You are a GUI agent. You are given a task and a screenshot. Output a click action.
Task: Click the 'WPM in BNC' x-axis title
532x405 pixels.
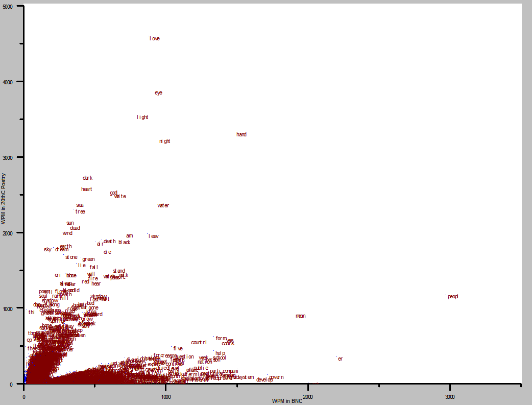tap(287, 400)
